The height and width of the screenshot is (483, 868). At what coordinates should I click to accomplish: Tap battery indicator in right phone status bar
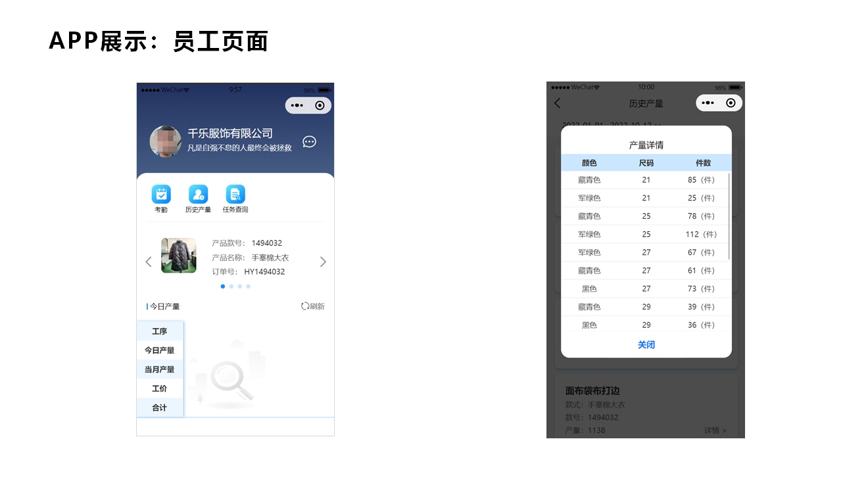[x=735, y=87]
